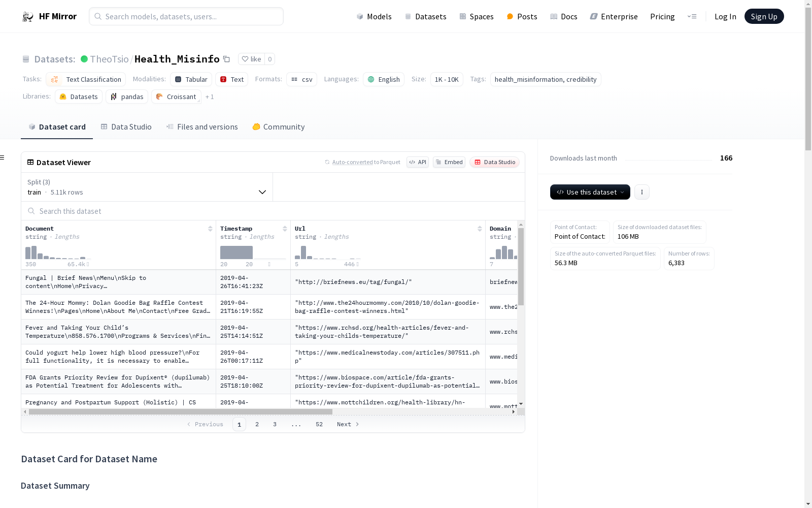Open Docs in the navigation
Image resolution: width=812 pixels, height=508 pixels.
564,16
